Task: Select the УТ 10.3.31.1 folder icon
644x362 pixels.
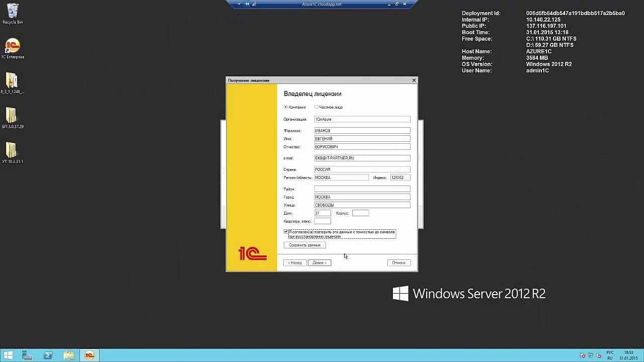Action: [x=12, y=153]
